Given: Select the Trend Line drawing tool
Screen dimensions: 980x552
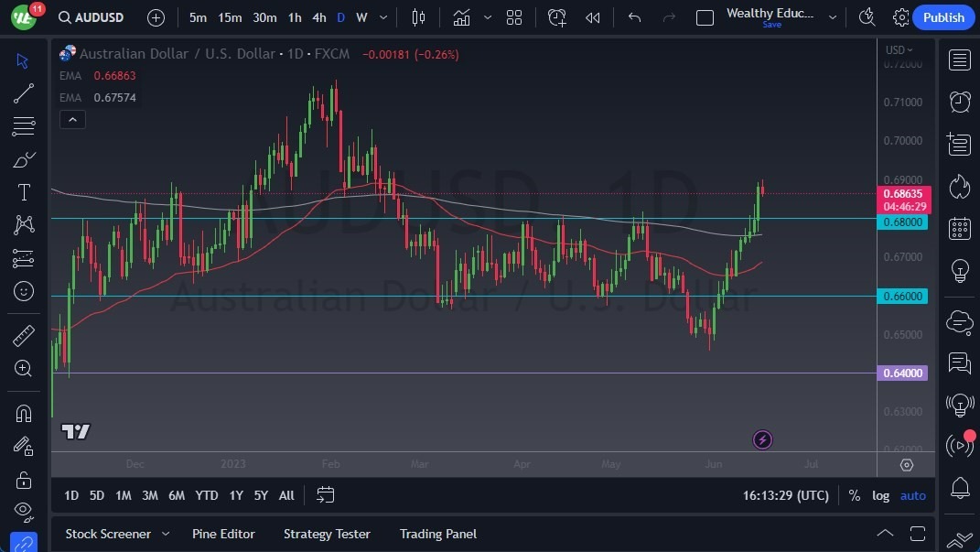Looking at the screenshot, I should click(x=23, y=93).
